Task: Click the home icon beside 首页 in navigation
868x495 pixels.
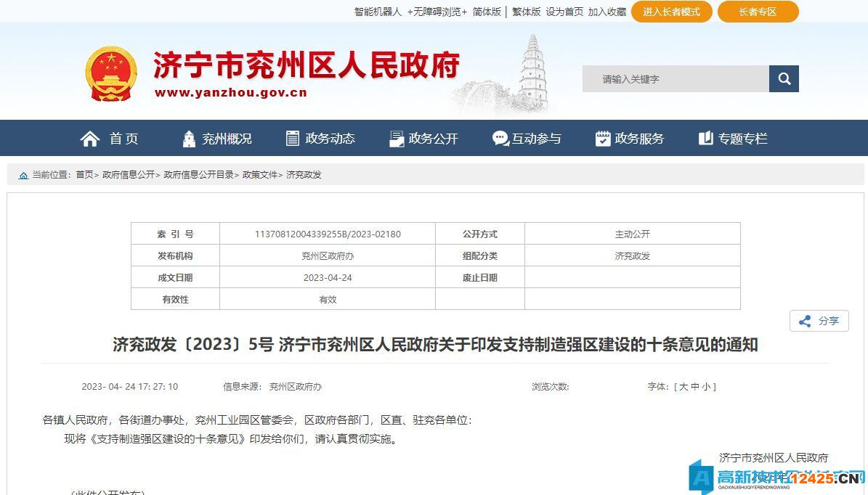Action: [90, 138]
